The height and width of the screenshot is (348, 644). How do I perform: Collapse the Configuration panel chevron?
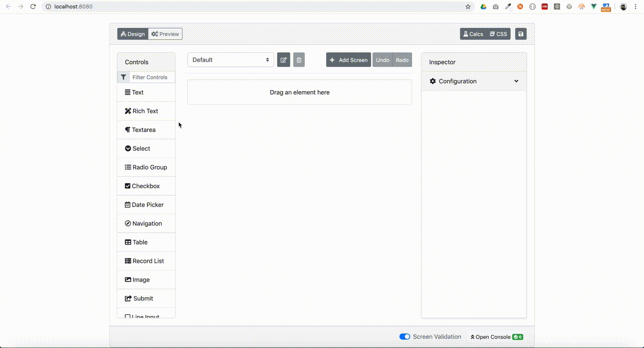pos(516,81)
